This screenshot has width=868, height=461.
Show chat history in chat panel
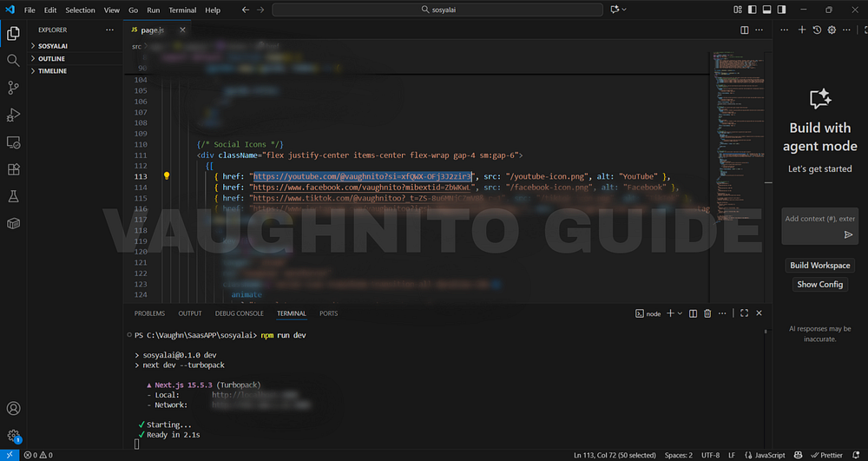(x=817, y=30)
